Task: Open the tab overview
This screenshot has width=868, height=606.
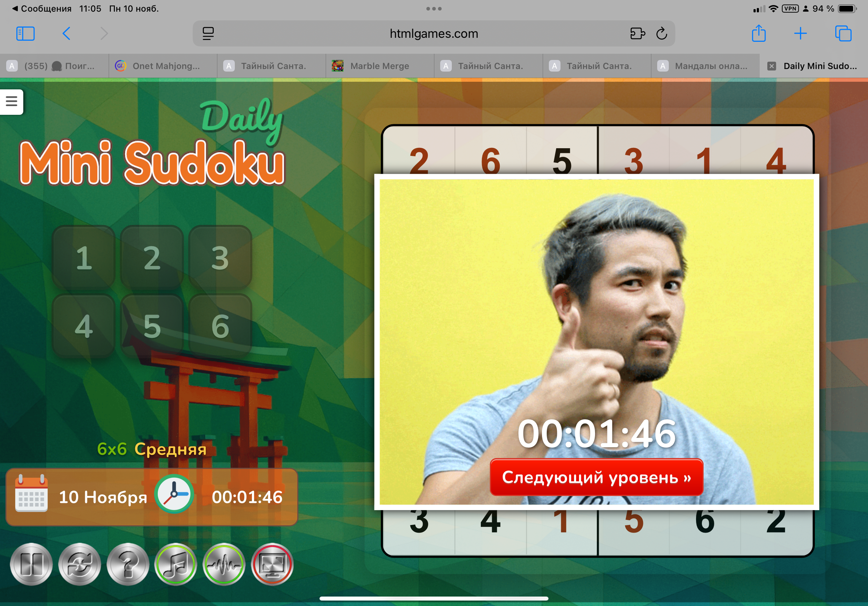Action: coord(843,34)
